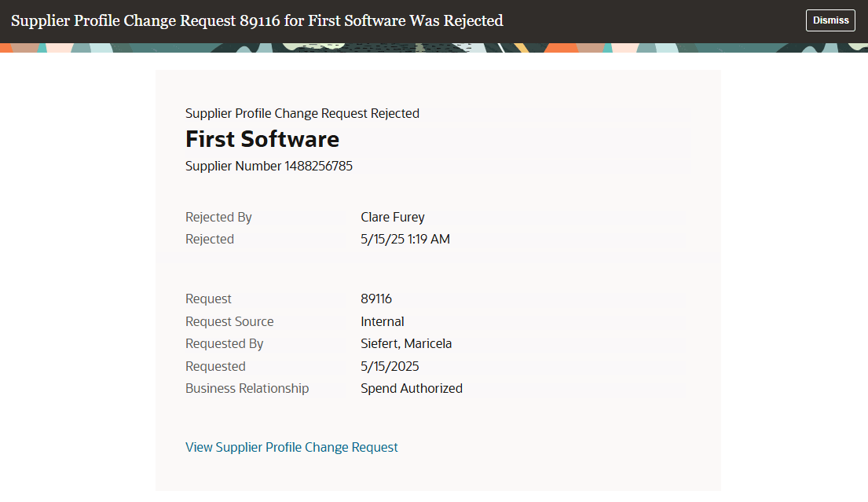Select the Internal request source value
The image size is (868, 502).
[383, 321]
